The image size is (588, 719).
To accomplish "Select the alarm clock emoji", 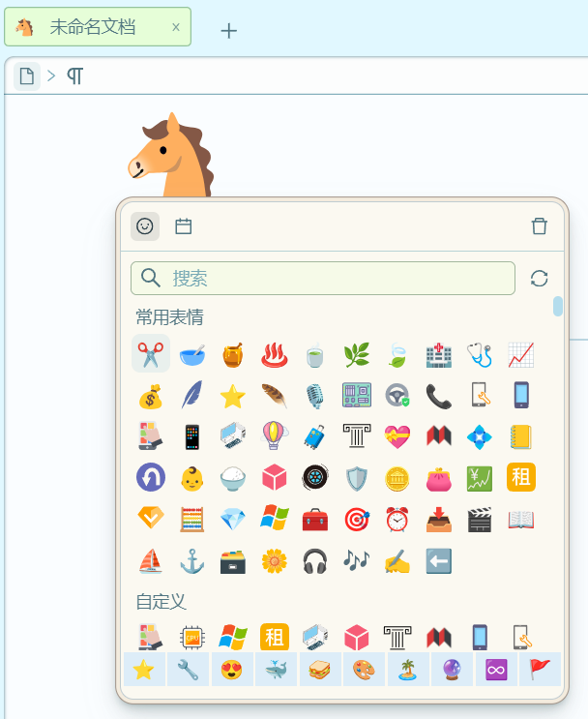I will tap(397, 519).
